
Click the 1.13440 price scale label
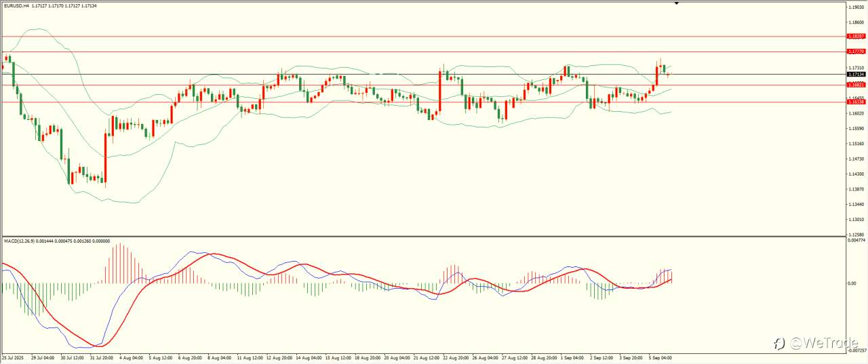coord(856,204)
